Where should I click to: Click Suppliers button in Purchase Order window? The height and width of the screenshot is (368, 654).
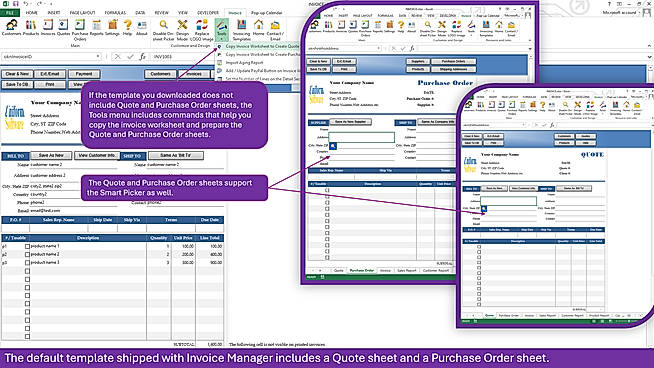[418, 61]
